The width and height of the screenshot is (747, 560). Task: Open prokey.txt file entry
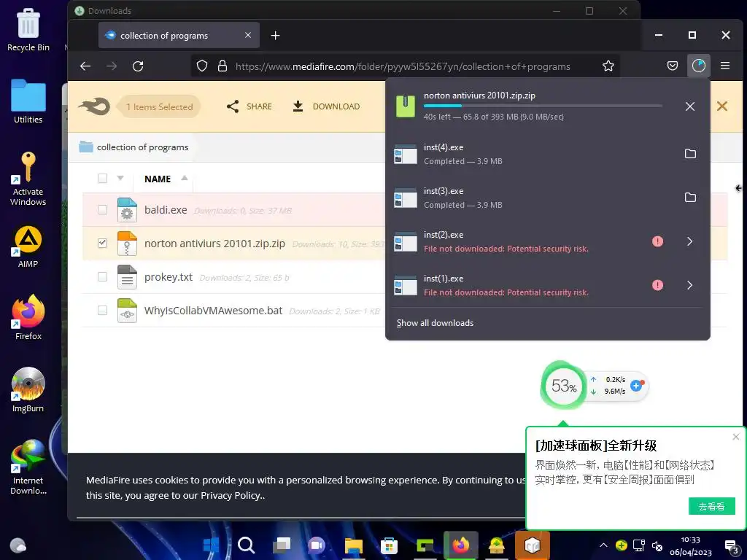[169, 277]
